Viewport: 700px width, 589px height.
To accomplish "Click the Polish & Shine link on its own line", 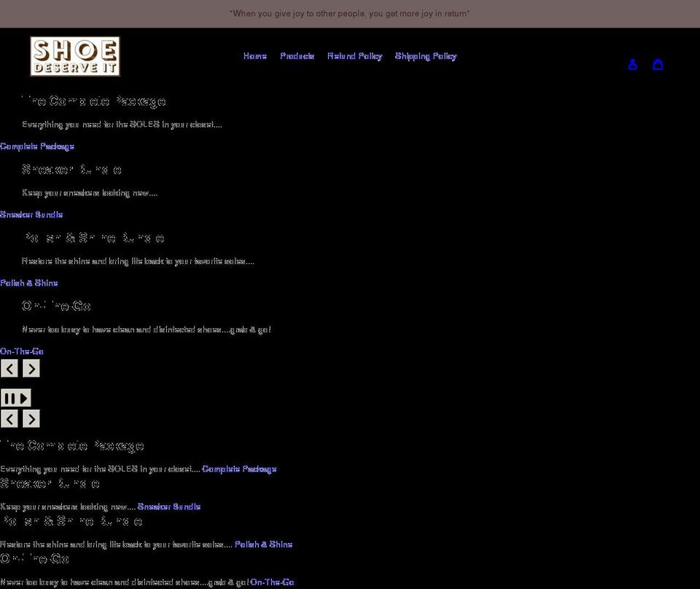I will [x=29, y=283].
